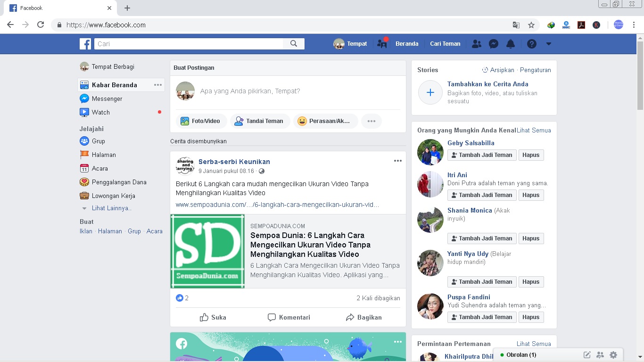The height and width of the screenshot is (362, 644).
Task: Open the Messenger icon in header
Action: click(x=494, y=44)
